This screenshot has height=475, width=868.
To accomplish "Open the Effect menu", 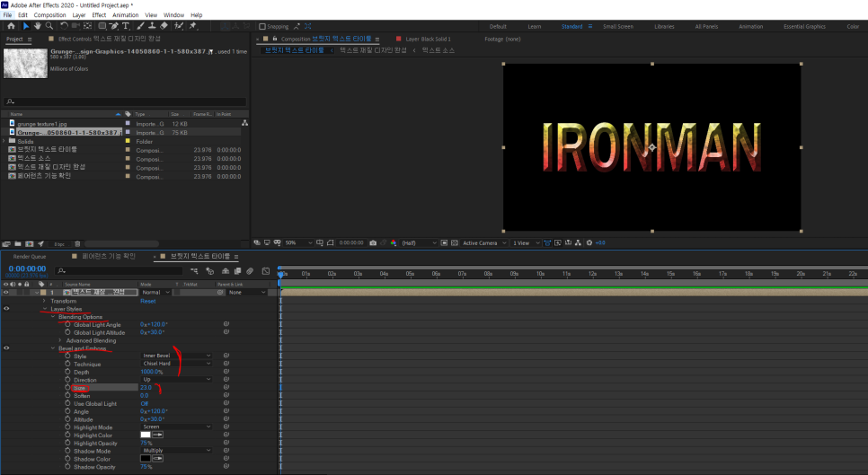I will [x=99, y=15].
